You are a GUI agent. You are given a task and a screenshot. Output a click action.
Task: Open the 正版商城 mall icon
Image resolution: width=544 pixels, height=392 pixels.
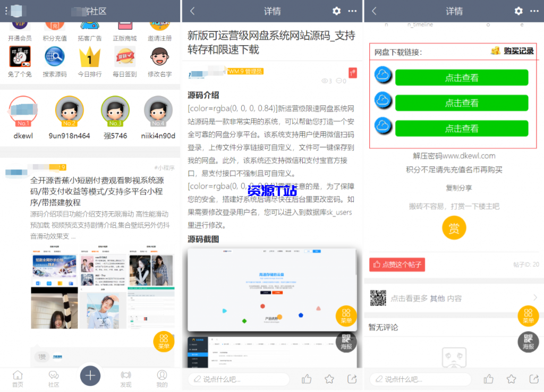click(x=125, y=24)
